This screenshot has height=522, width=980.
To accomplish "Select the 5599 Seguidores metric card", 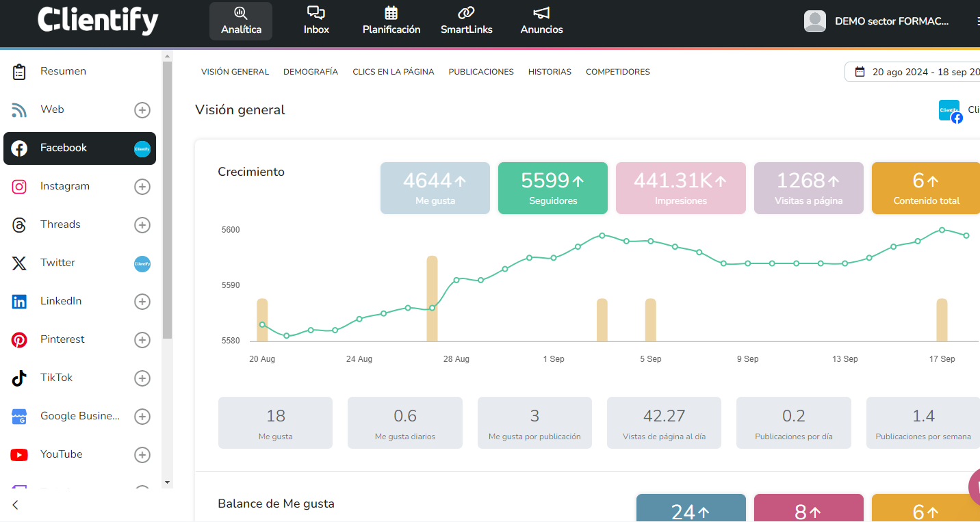I will click(553, 188).
